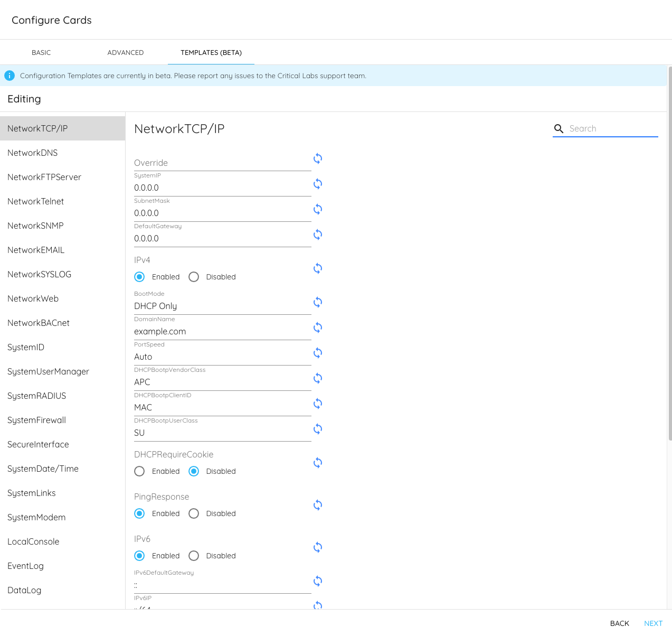This screenshot has width=672, height=636.
Task: Open SystemFirewall section
Action: [x=62, y=420]
